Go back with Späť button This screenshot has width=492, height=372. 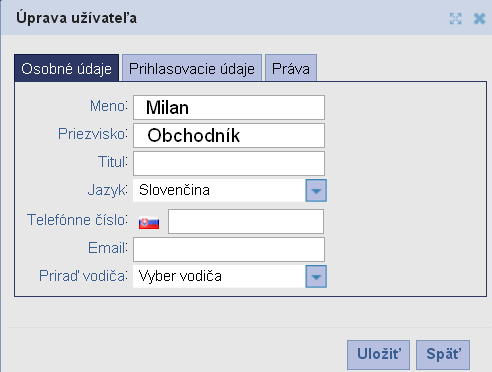[x=443, y=355]
